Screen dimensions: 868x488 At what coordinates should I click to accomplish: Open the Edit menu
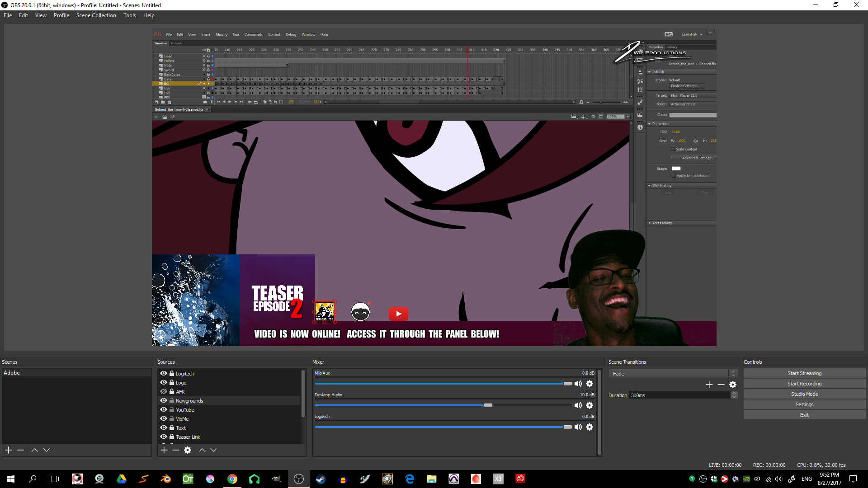(x=24, y=15)
